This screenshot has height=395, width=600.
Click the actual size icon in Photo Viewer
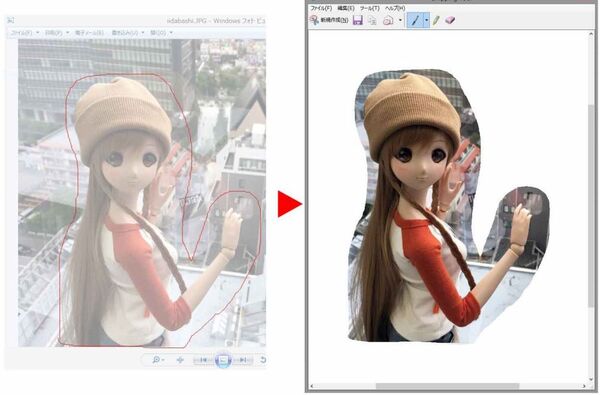pos(180,360)
